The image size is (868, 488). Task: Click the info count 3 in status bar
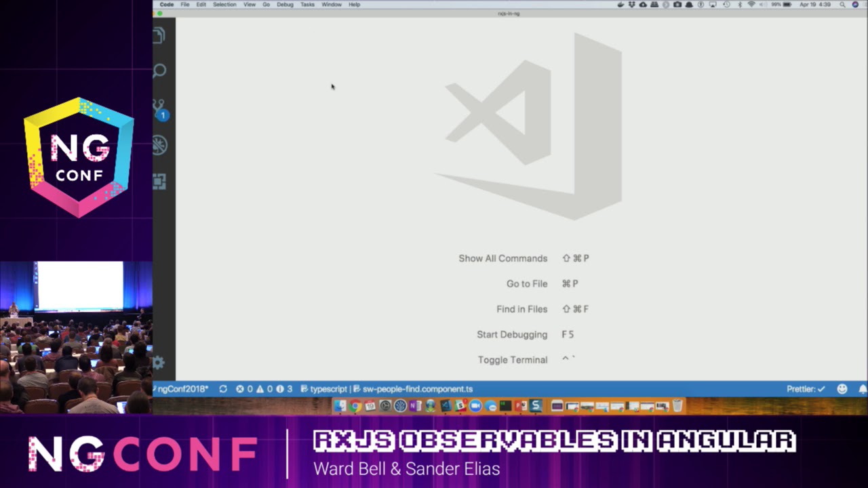tap(284, 389)
